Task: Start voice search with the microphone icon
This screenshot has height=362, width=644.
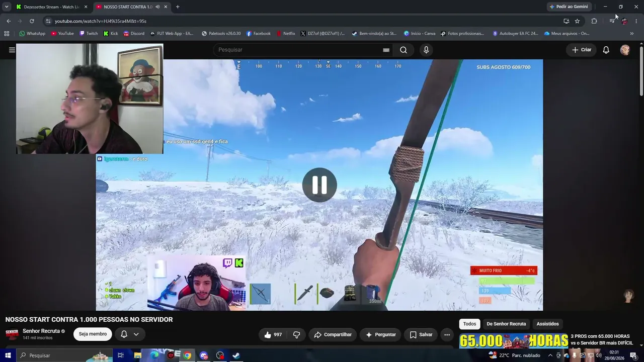Action: tap(426, 50)
